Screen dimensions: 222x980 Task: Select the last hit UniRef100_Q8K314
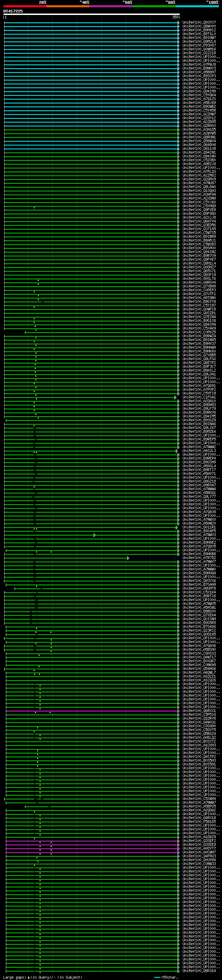coord(199,971)
